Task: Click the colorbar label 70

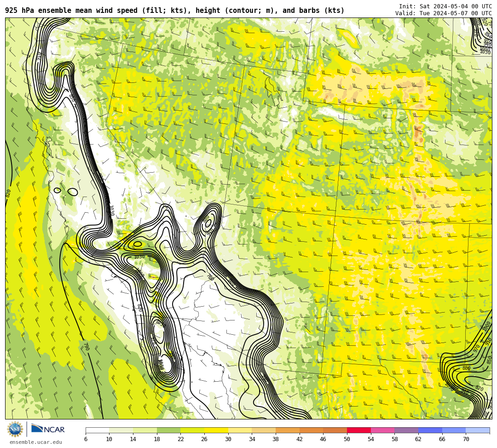Action: pos(466,439)
